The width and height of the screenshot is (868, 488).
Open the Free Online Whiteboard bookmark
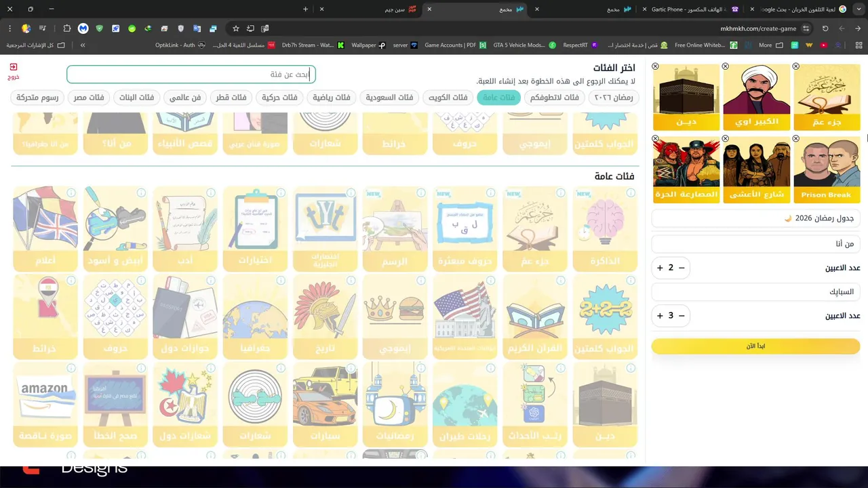click(705, 45)
